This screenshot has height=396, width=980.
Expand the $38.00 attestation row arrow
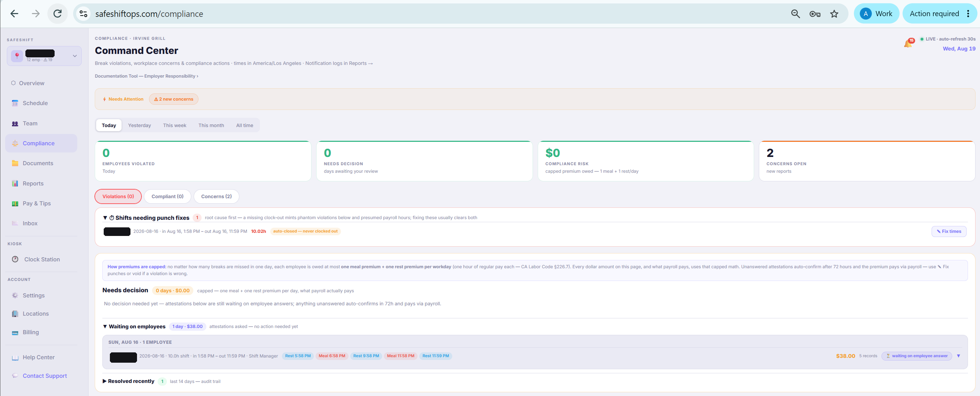[x=958, y=356]
